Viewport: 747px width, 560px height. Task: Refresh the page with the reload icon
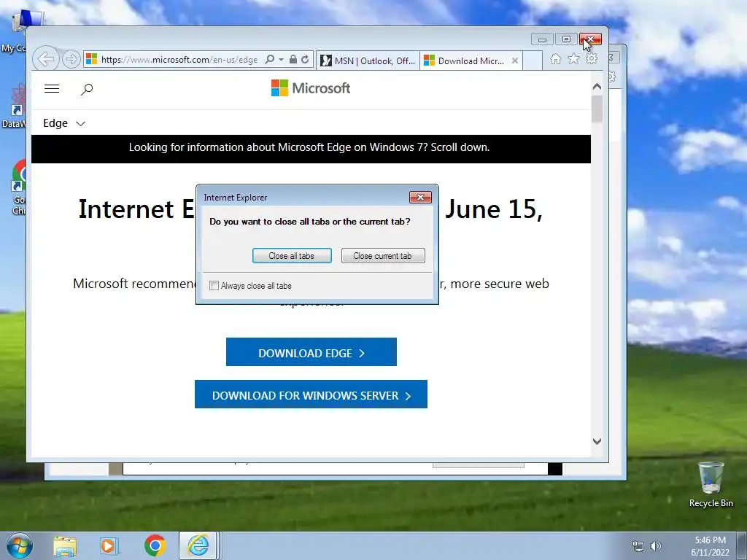(x=305, y=60)
